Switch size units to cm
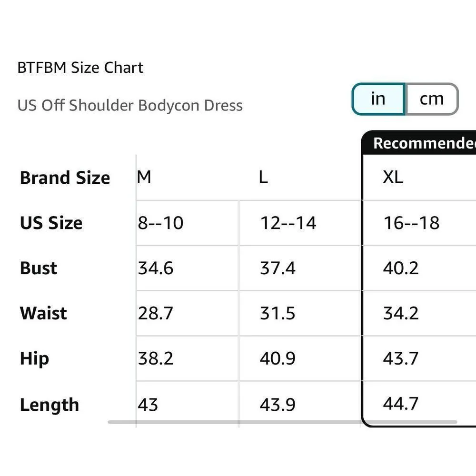This screenshot has height=476, width=476. pyautogui.click(x=431, y=99)
